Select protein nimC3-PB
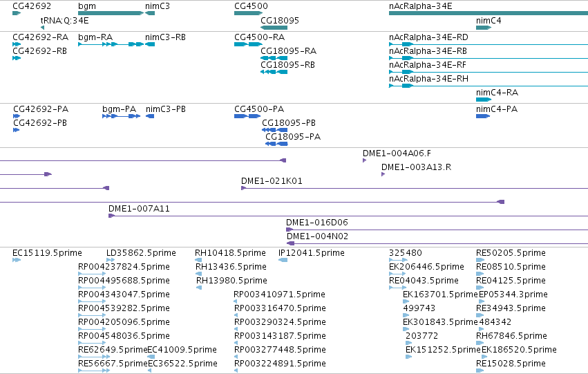 [x=166, y=109]
